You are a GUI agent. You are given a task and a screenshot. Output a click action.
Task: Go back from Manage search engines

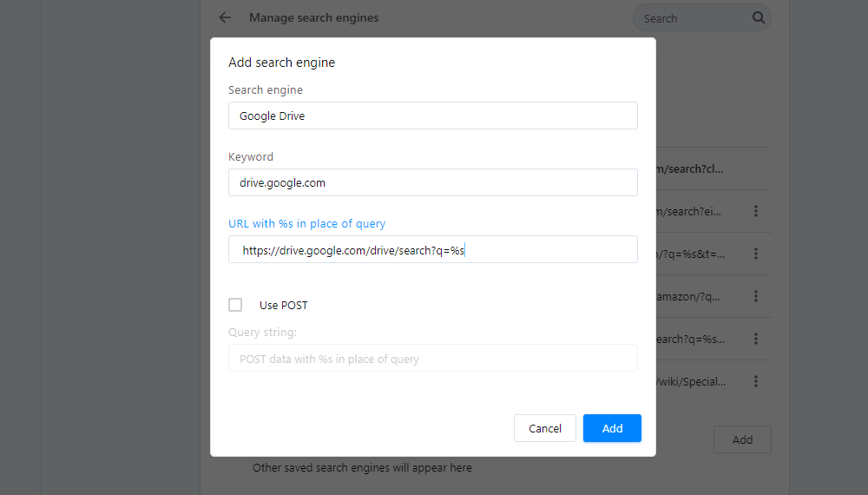226,17
